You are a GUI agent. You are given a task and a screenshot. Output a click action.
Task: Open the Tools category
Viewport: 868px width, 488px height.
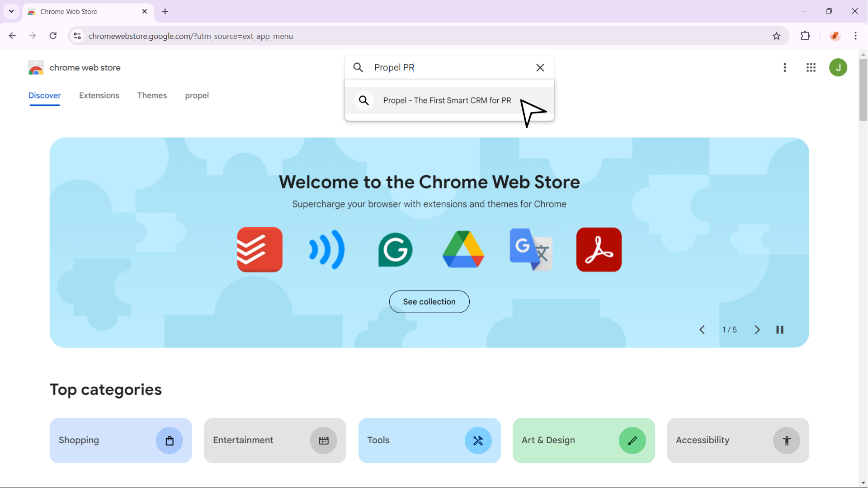pos(429,440)
